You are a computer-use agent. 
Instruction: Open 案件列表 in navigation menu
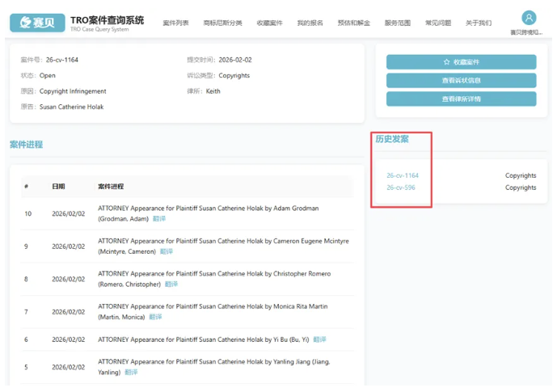point(175,23)
